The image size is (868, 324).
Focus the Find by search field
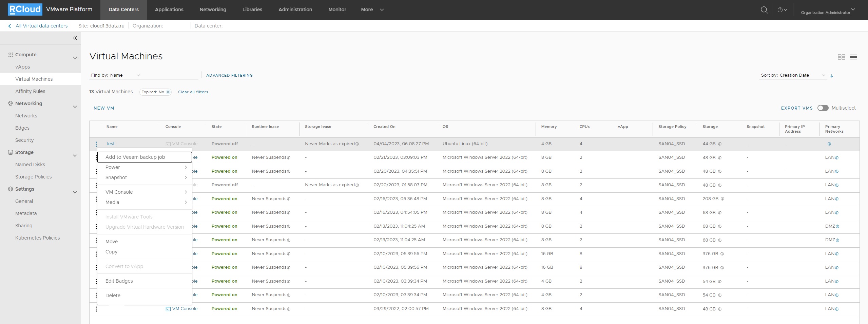(x=170, y=75)
